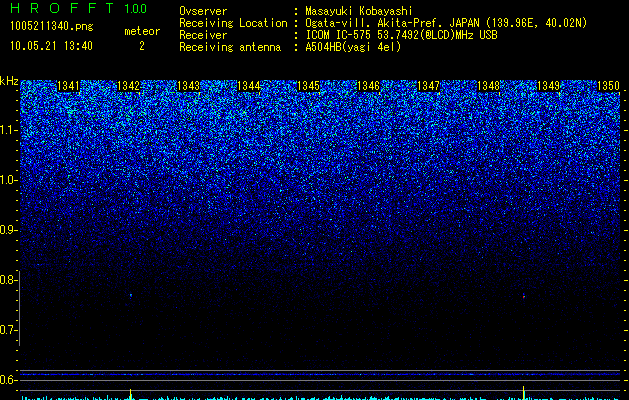Click the 1.1 kHz axis label
The image size is (629, 400).
click(x=8, y=130)
